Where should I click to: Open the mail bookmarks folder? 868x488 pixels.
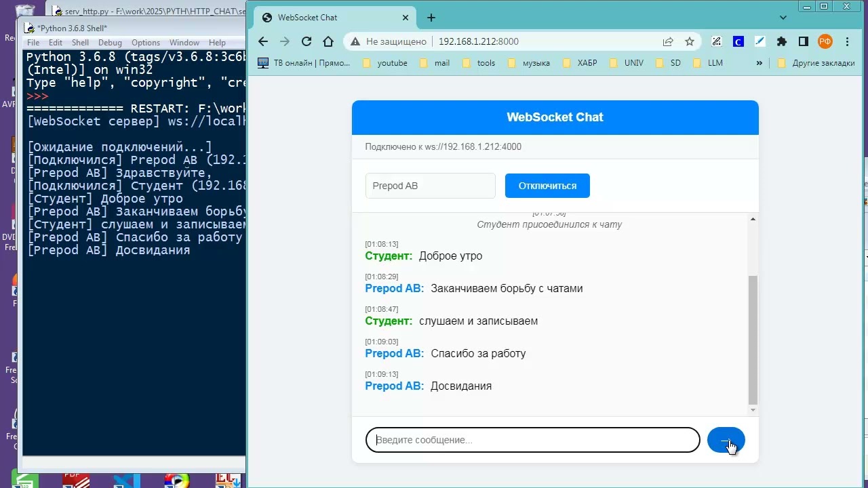click(434, 63)
